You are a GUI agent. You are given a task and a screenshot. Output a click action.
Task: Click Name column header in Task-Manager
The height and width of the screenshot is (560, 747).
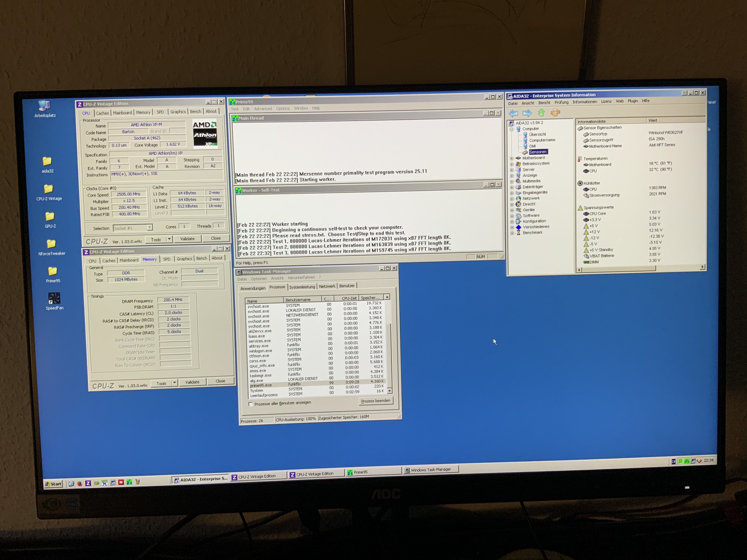(264, 301)
